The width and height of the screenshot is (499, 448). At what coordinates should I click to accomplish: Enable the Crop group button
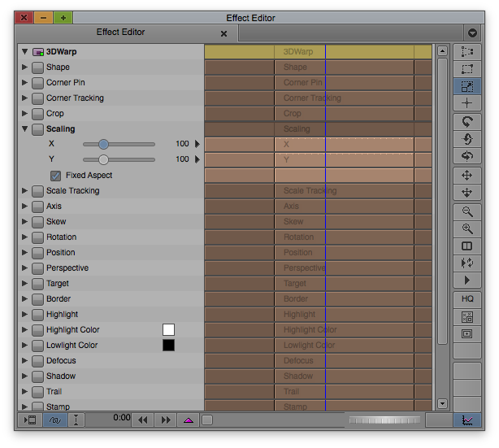click(37, 114)
